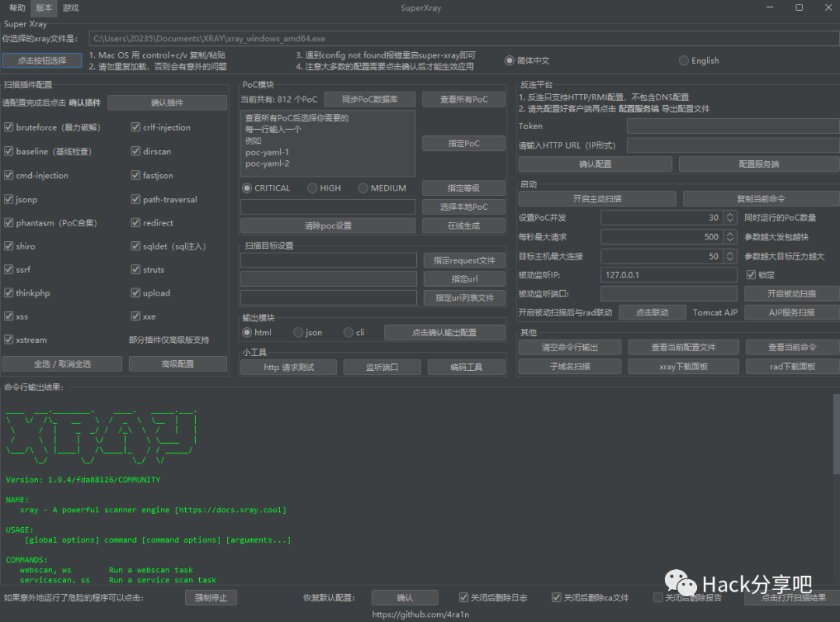
Task: Click the 开启主动扫描 button
Action: click(597, 199)
